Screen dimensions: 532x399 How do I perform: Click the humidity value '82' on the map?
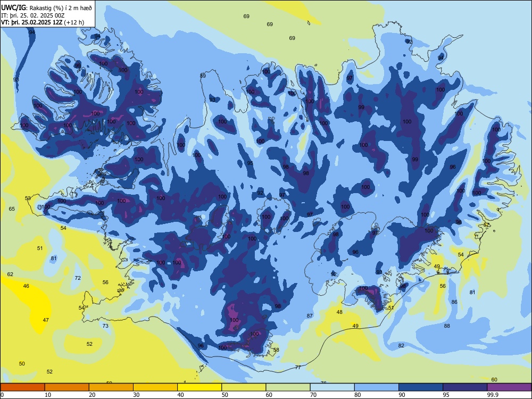tap(401, 345)
